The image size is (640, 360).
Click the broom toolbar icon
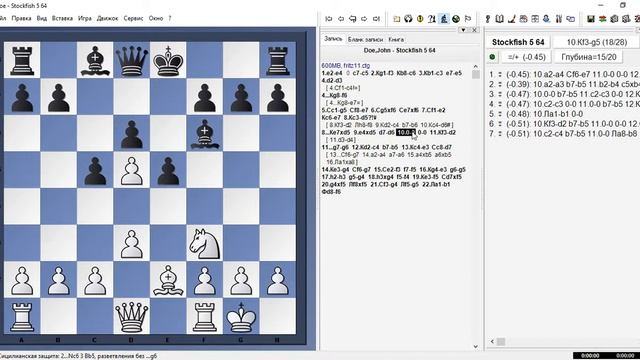tap(511, 19)
